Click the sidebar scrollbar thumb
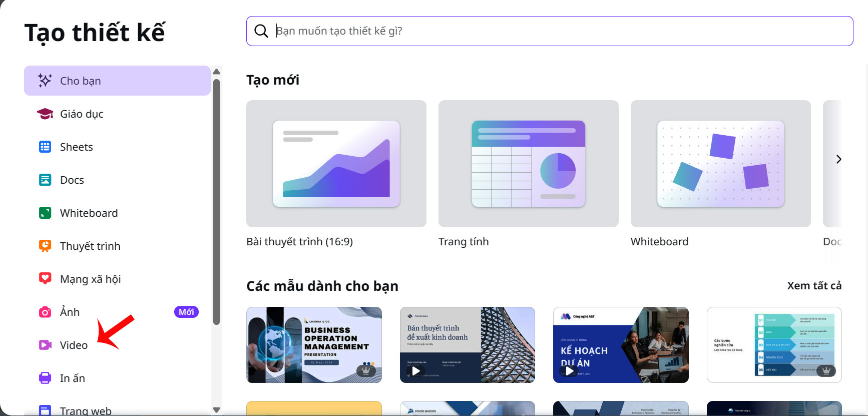Image resolution: width=868 pixels, height=416 pixels. pos(216,202)
